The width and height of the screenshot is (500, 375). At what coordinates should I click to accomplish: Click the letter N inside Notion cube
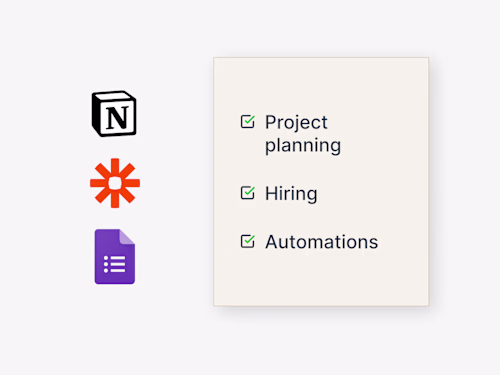117,118
